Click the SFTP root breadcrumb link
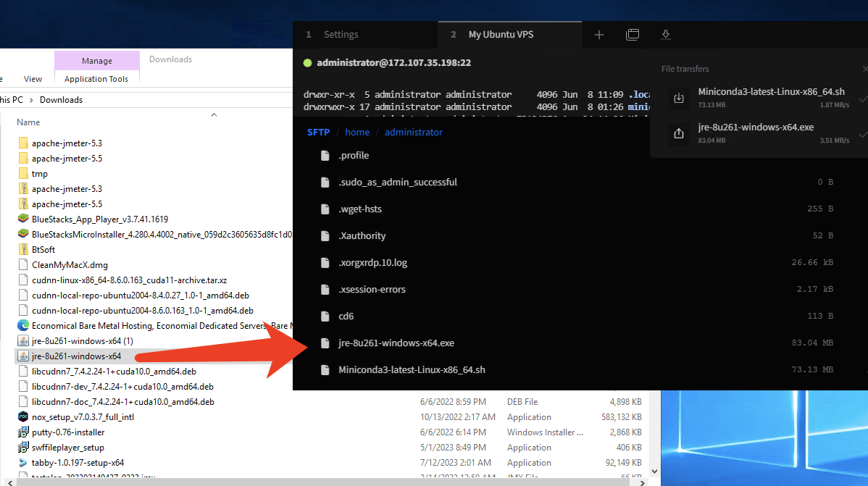The height and width of the screenshot is (486, 868). (318, 133)
